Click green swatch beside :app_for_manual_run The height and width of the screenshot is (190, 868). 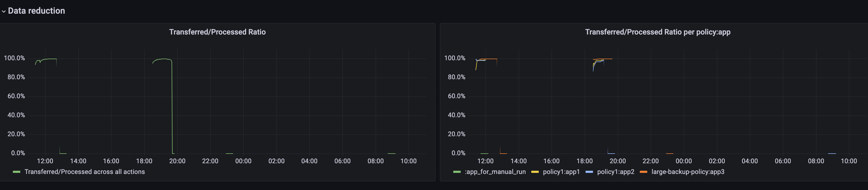pyautogui.click(x=457, y=172)
